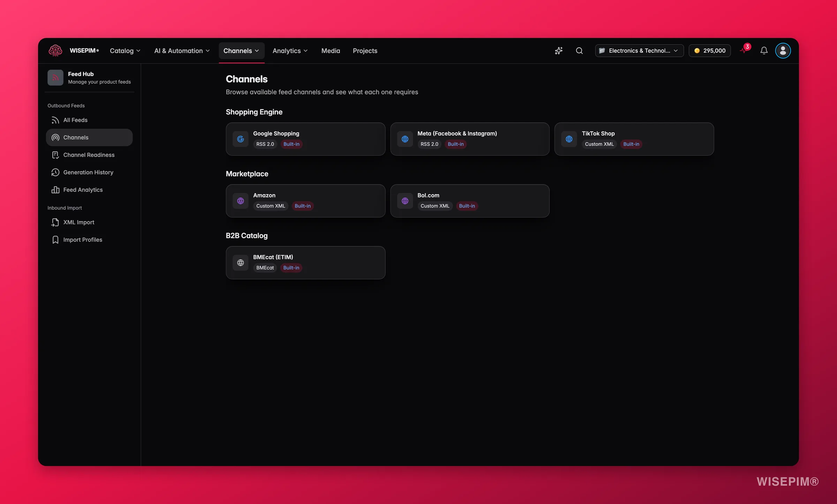Image resolution: width=837 pixels, height=504 pixels.
Task: Click the WISEPIM brand name text
Action: (x=84, y=51)
